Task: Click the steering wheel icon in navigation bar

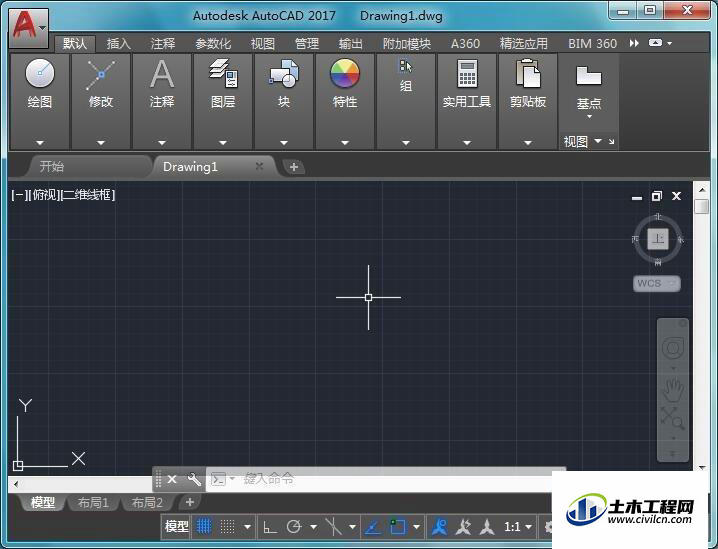Action: [673, 349]
